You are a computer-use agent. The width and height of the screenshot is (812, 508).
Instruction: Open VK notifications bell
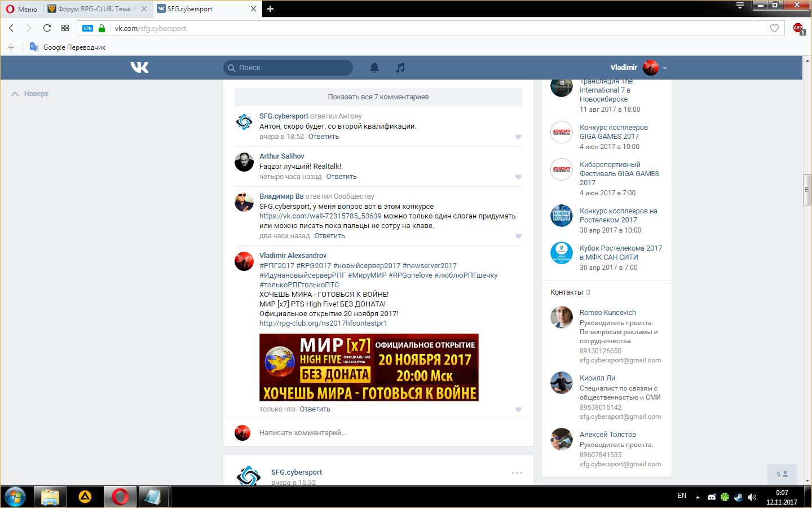[374, 68]
